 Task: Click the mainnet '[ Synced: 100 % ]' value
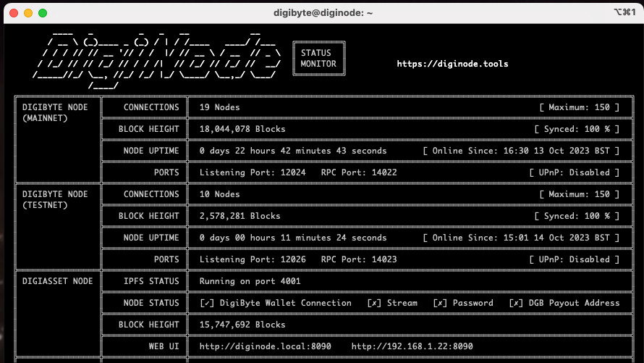point(577,129)
